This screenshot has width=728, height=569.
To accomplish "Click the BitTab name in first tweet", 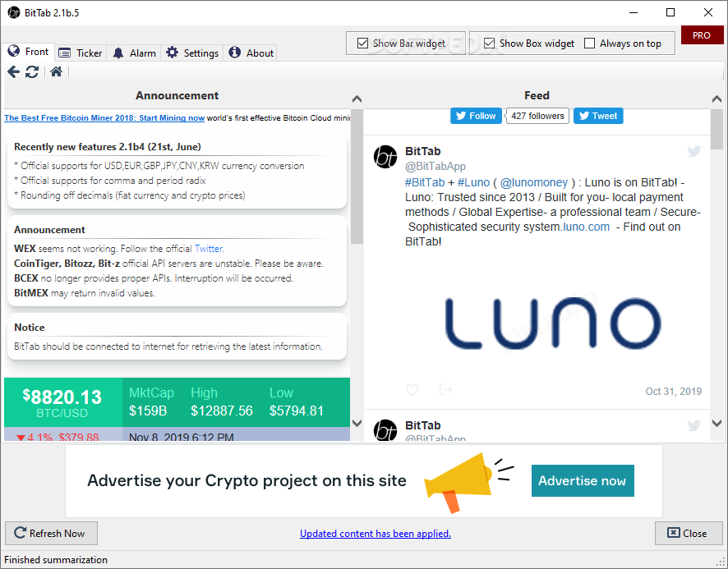I will [x=422, y=151].
